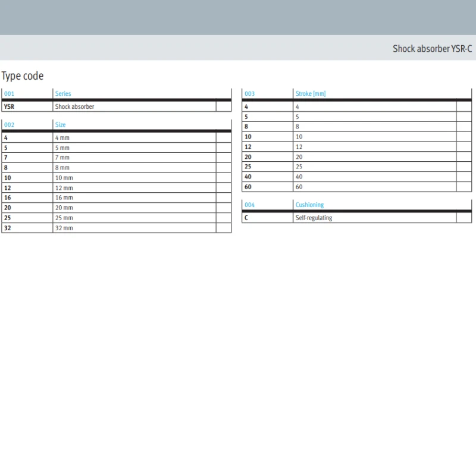This screenshot has width=476, height=476.
Task: Select the 7 mm size row
Action: (x=116, y=158)
